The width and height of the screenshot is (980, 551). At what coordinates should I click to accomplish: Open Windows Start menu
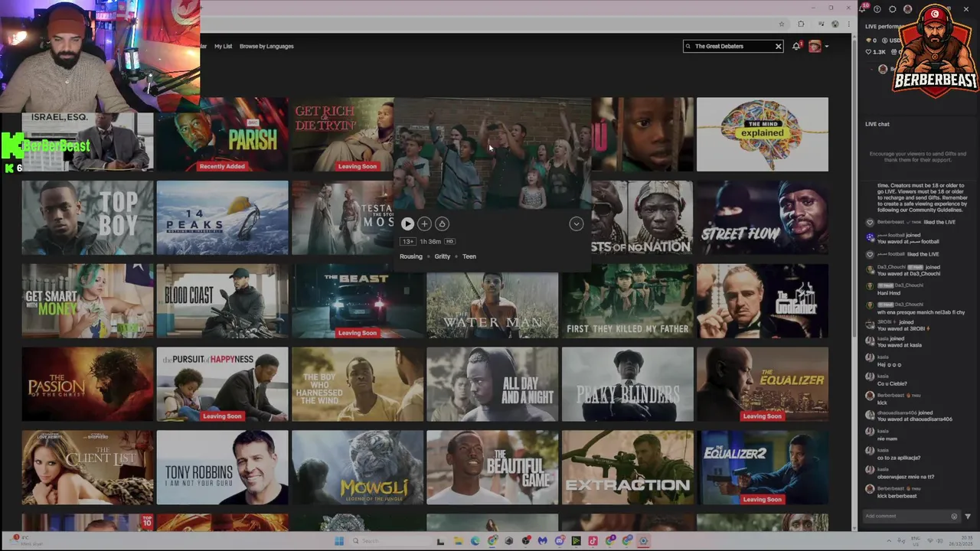click(x=339, y=541)
